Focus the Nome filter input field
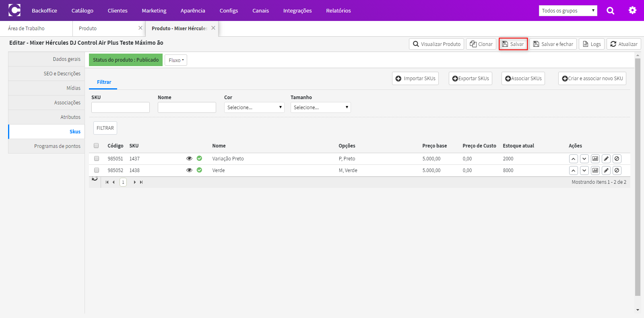The width and height of the screenshot is (644, 318). tap(187, 107)
